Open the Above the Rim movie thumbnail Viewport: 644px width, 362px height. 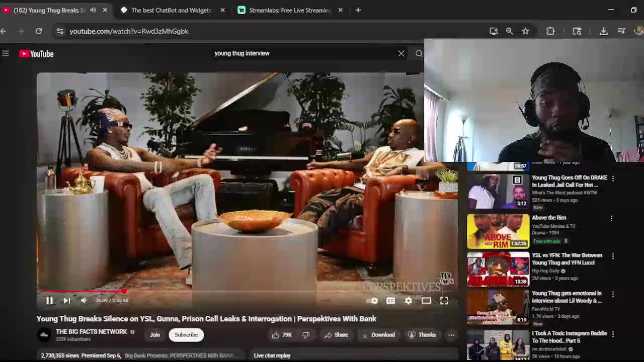498,231
